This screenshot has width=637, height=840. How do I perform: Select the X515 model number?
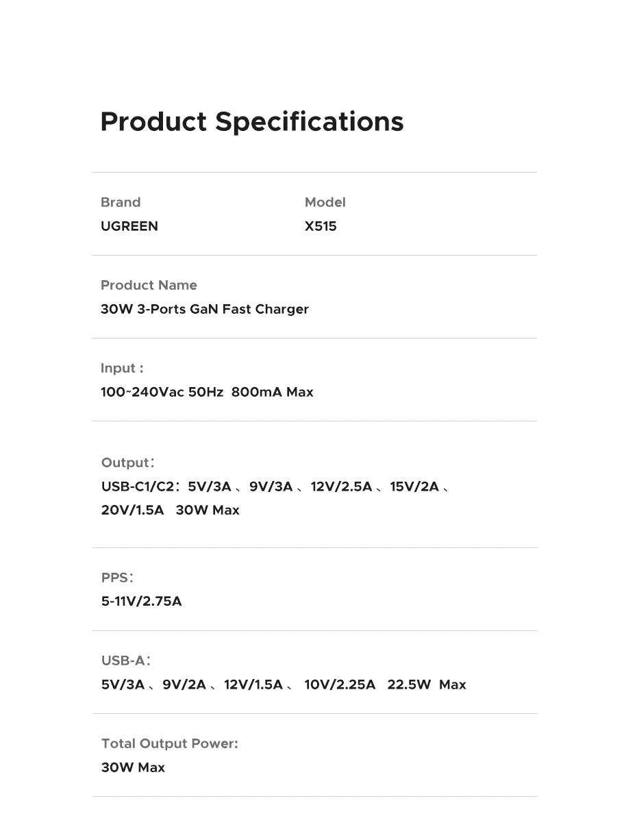point(321,226)
